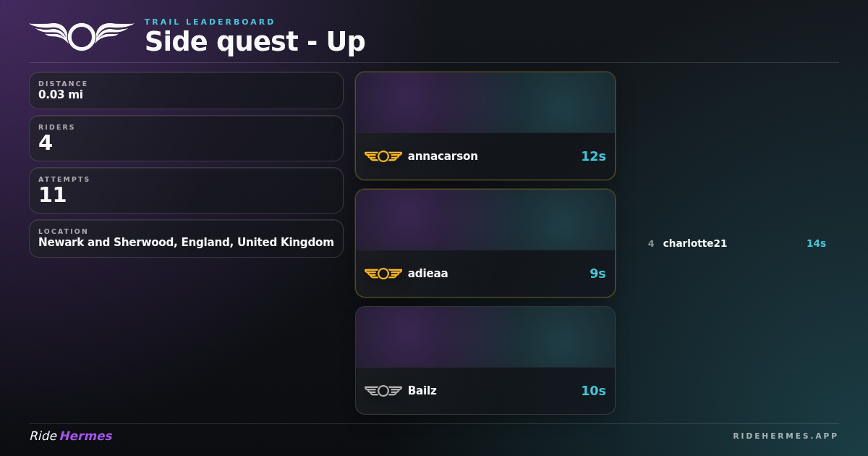
Task: Click the gold wing badge beside annacarson
Action: pyautogui.click(x=383, y=156)
